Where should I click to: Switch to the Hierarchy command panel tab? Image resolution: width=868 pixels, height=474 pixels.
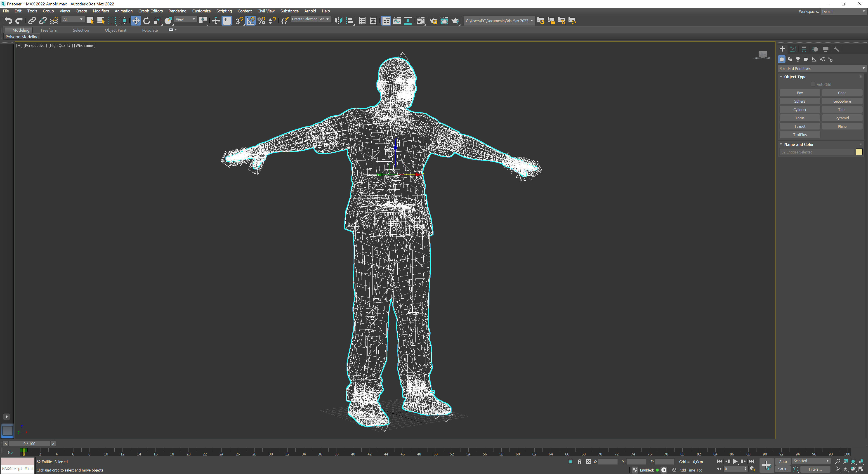[x=804, y=49]
